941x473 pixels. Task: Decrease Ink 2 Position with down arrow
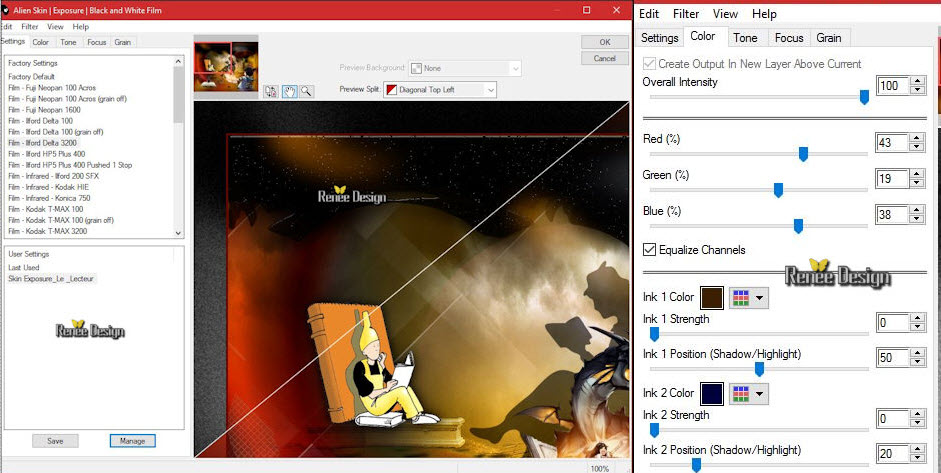coord(917,459)
